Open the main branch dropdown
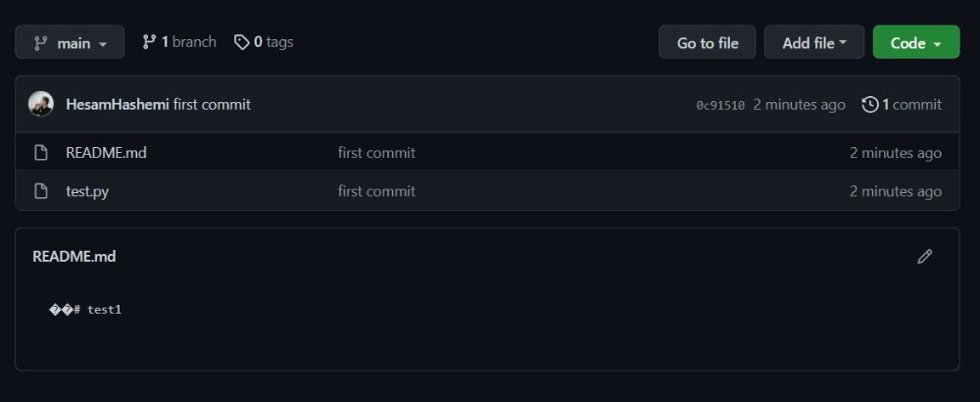Screen dimensions: 980x402 [x=70, y=42]
